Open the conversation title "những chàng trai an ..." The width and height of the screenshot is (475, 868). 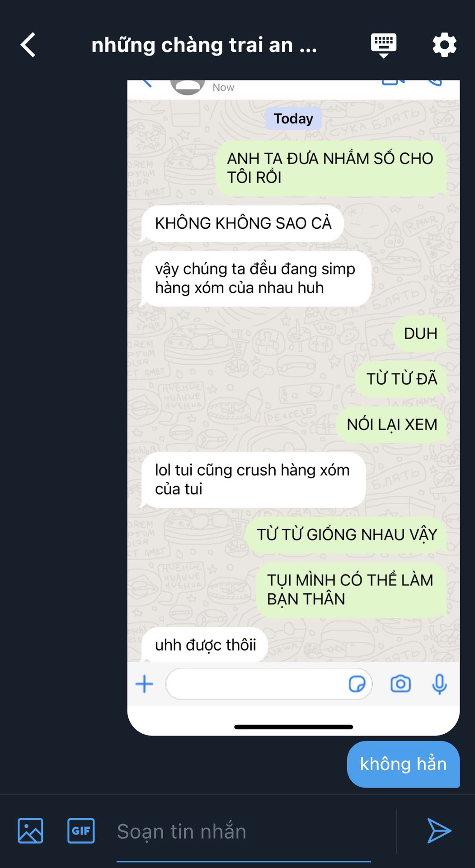pyautogui.click(x=204, y=45)
